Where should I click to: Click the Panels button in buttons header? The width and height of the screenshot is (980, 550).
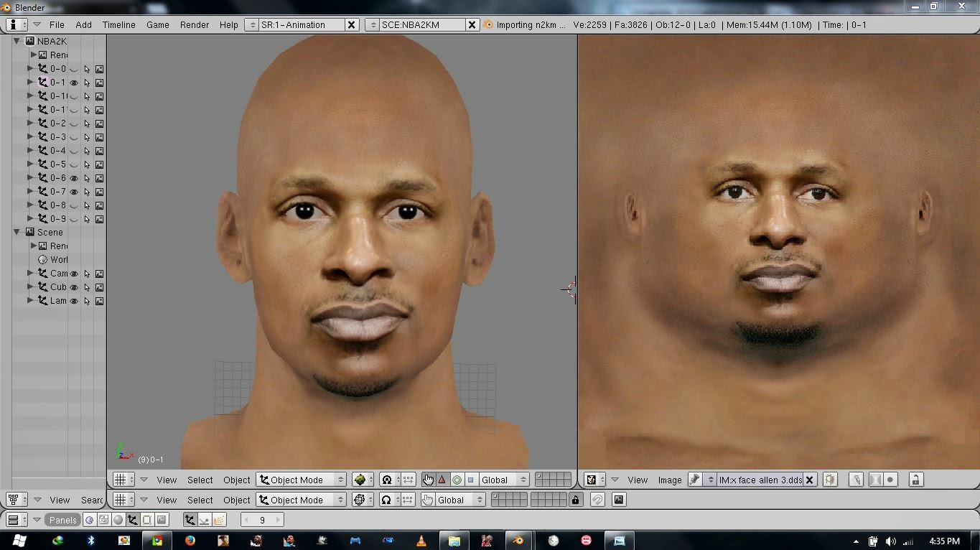(x=62, y=520)
